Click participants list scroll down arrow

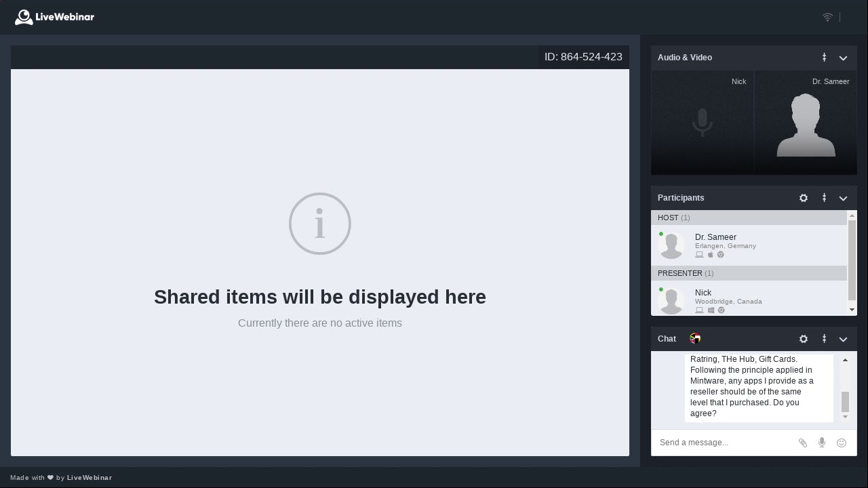coord(852,310)
